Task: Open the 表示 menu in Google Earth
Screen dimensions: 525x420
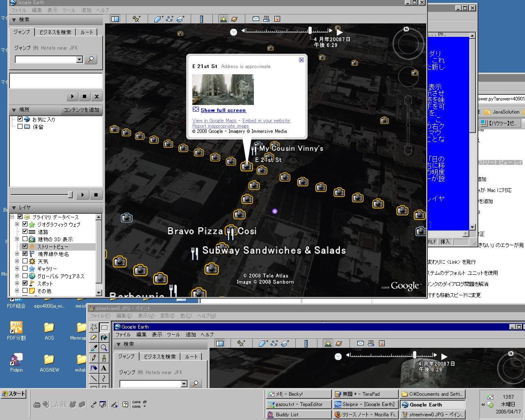Action: point(52,10)
